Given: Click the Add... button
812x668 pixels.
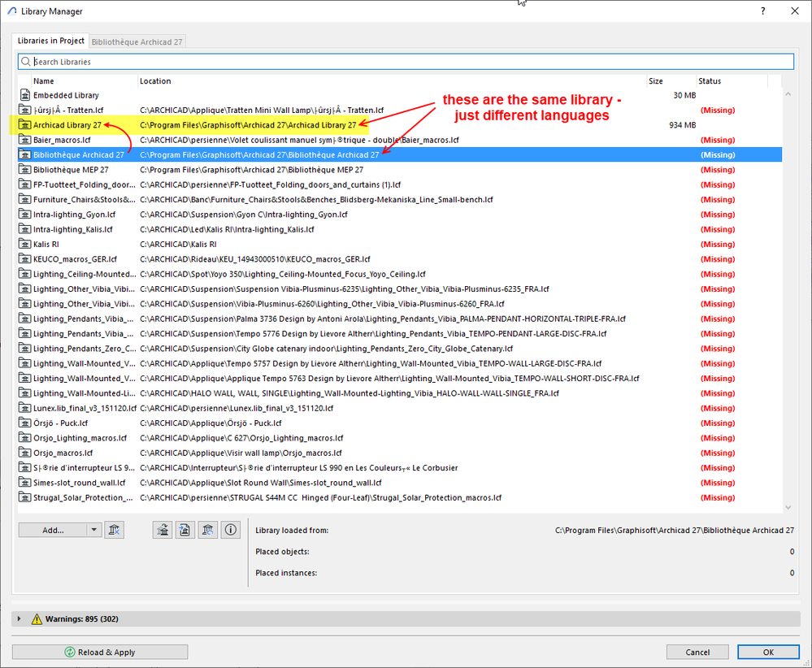Looking at the screenshot, I should pos(53,530).
